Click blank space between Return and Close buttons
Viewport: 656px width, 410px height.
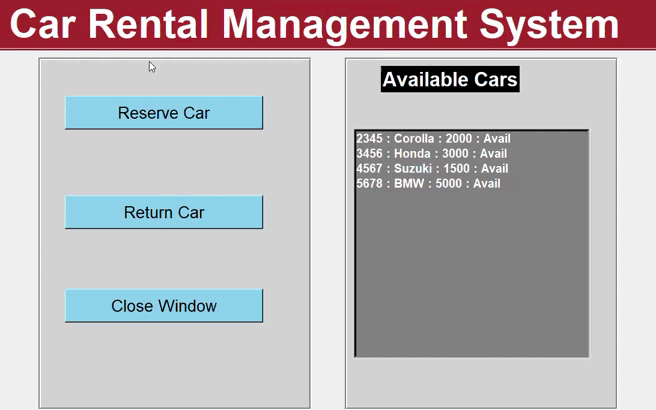[164, 259]
